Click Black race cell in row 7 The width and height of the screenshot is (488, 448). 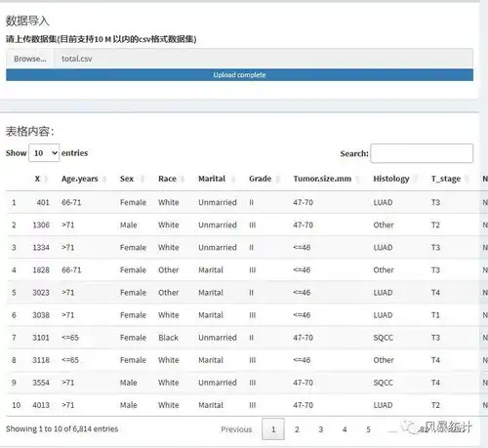click(168, 338)
